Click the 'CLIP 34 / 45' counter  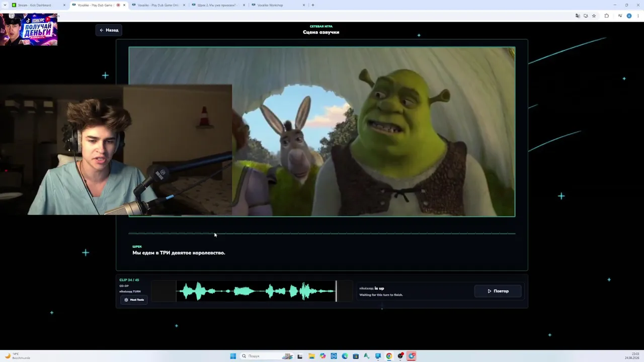[x=129, y=280]
